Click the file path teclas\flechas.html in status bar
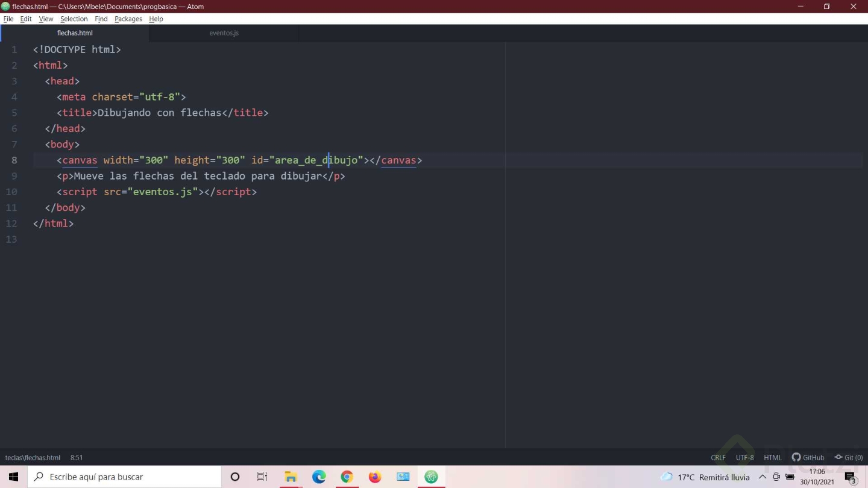868x488 pixels. pyautogui.click(x=33, y=457)
